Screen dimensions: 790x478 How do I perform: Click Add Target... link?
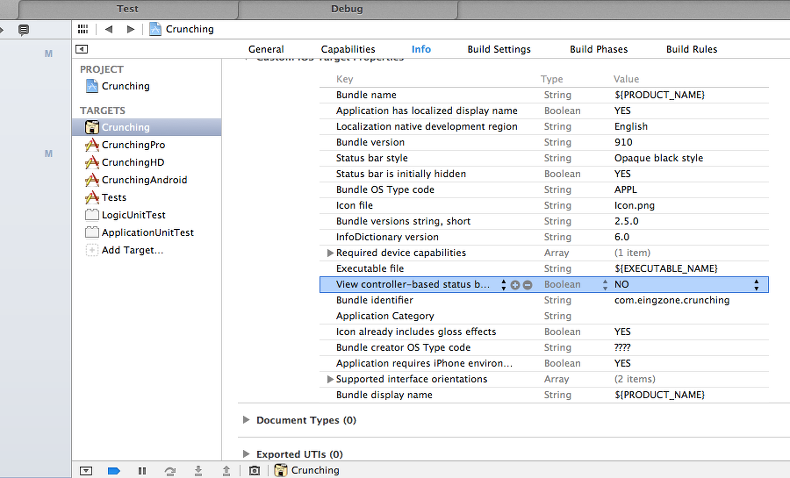[133, 250]
